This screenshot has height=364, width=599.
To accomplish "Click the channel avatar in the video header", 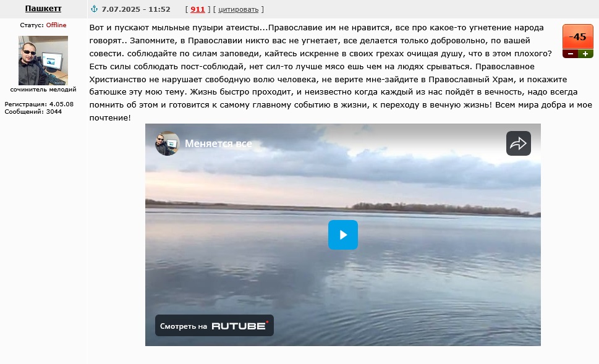I will 168,143.
